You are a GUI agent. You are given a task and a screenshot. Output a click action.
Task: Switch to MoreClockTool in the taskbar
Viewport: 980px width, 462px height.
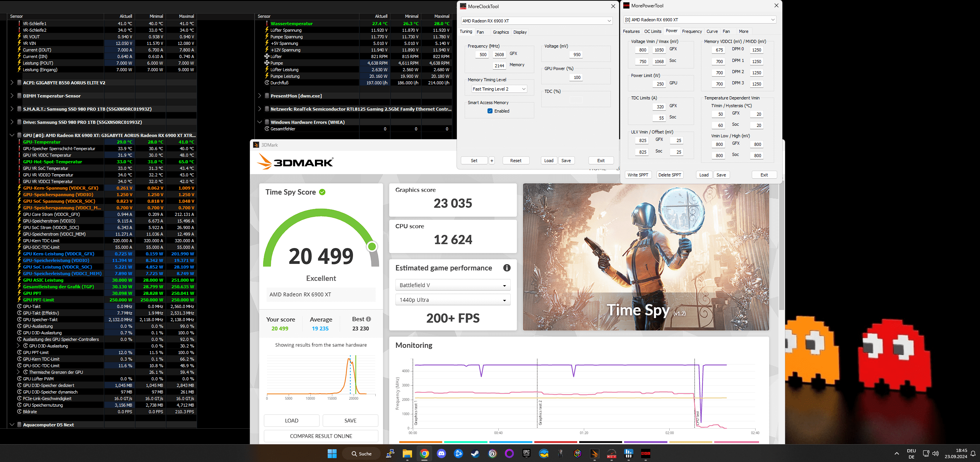coord(612,453)
